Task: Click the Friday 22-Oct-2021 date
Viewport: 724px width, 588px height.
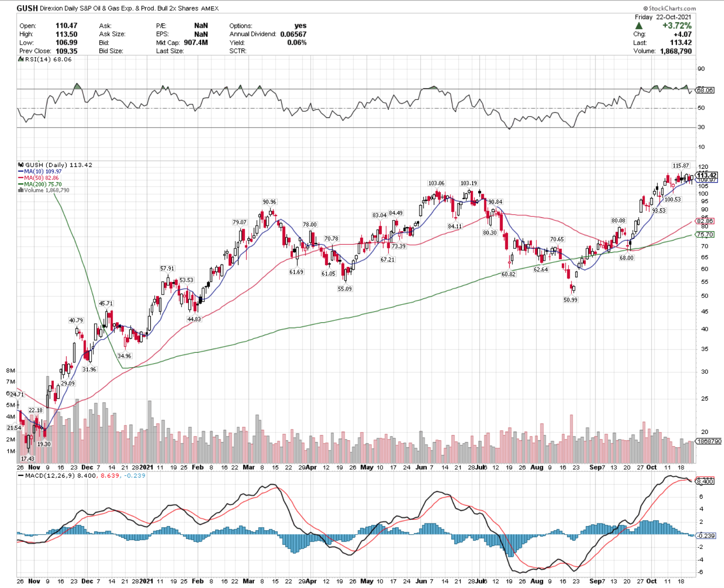Action: (x=663, y=17)
